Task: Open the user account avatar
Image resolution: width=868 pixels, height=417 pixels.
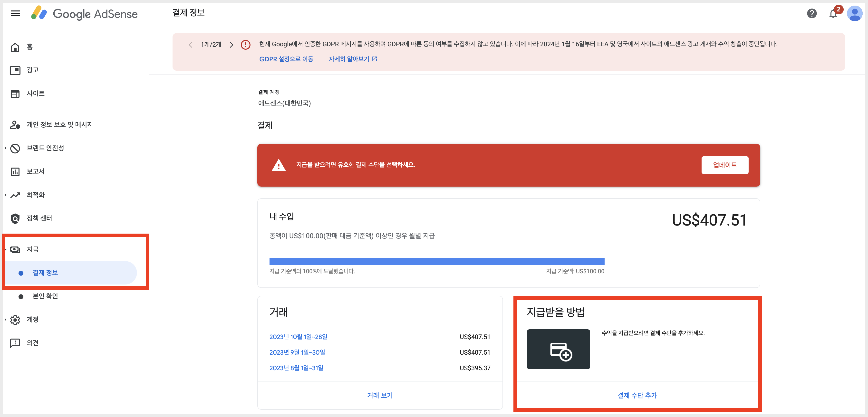Action: coord(855,13)
